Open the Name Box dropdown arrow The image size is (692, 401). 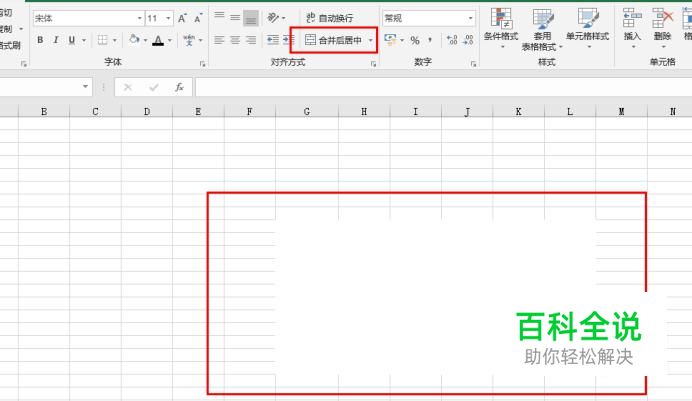pos(85,86)
